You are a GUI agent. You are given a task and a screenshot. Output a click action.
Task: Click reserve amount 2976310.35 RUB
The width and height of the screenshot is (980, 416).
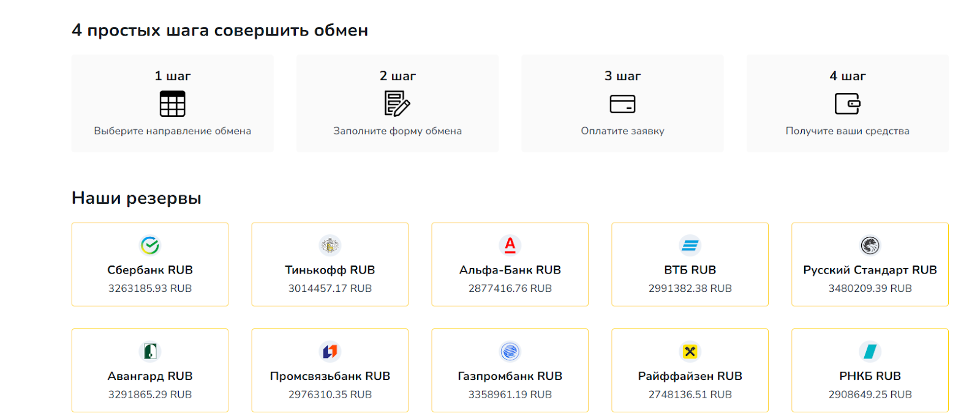tap(330, 395)
